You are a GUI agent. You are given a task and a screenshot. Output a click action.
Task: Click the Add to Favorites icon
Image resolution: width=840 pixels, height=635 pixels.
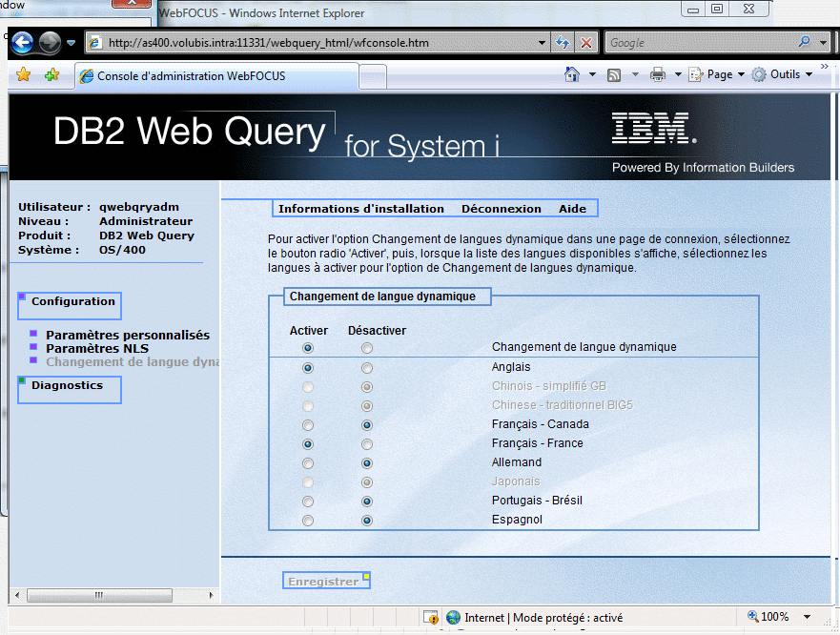52,75
